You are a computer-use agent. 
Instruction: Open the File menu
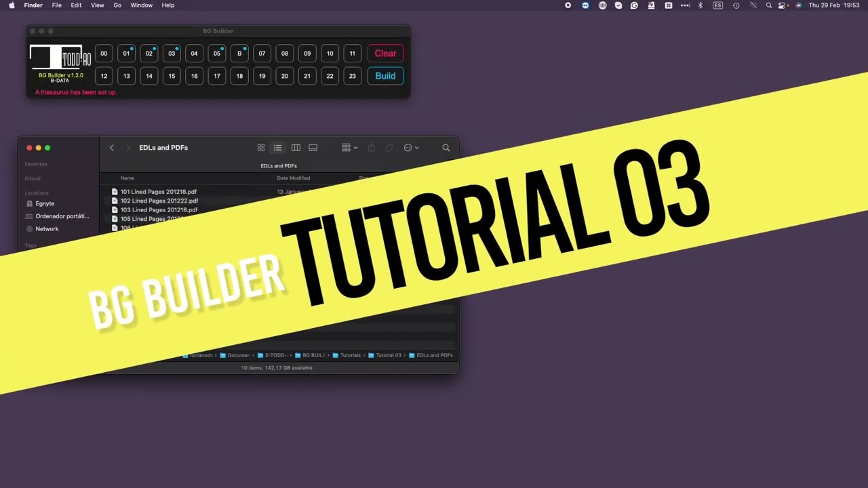click(57, 5)
